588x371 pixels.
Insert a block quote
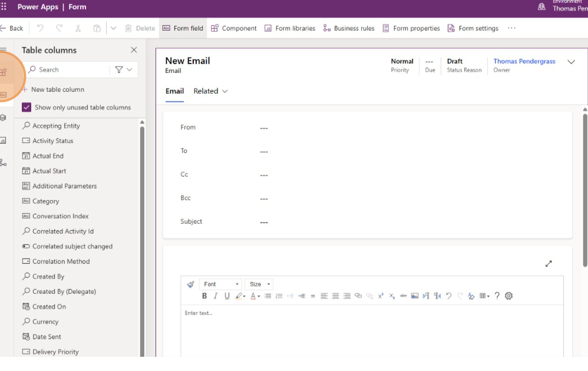tap(313, 296)
